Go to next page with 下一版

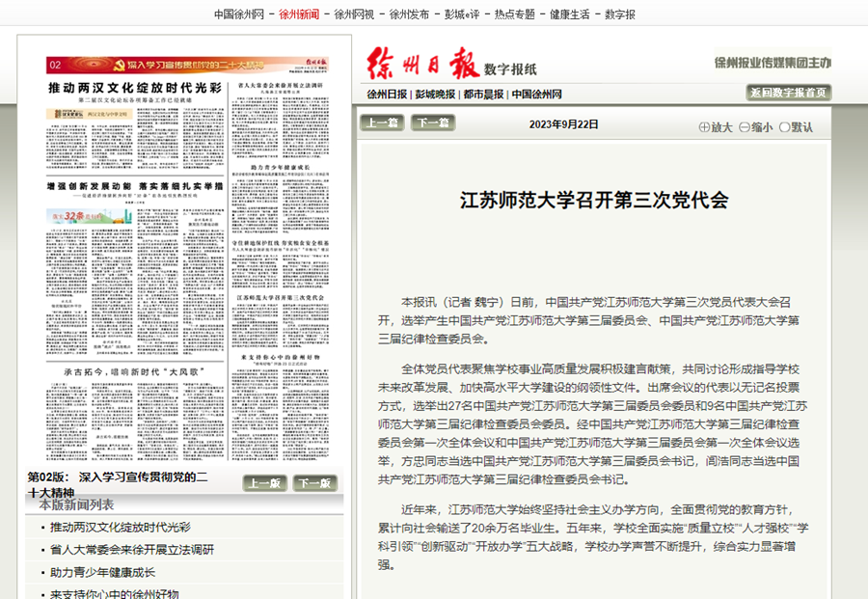tap(316, 483)
